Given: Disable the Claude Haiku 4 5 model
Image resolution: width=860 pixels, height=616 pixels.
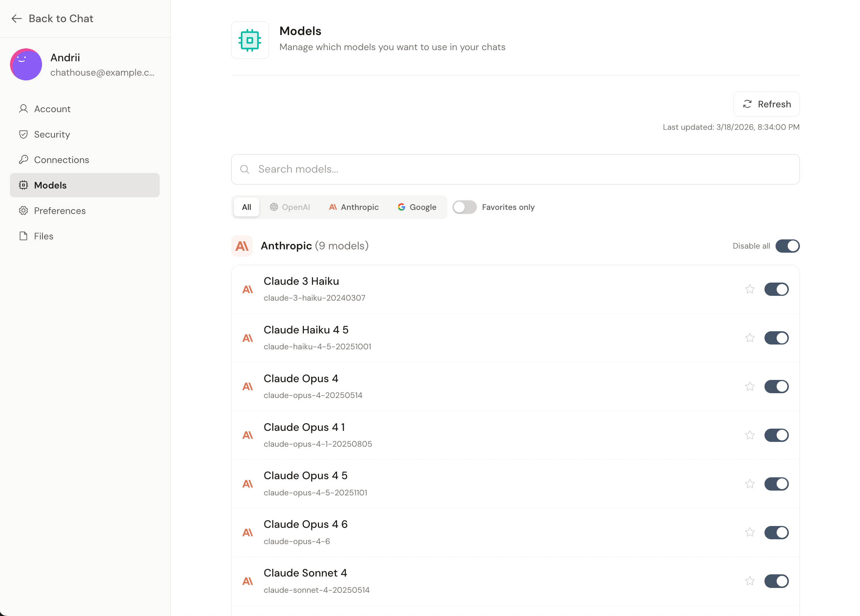Looking at the screenshot, I should tap(776, 338).
